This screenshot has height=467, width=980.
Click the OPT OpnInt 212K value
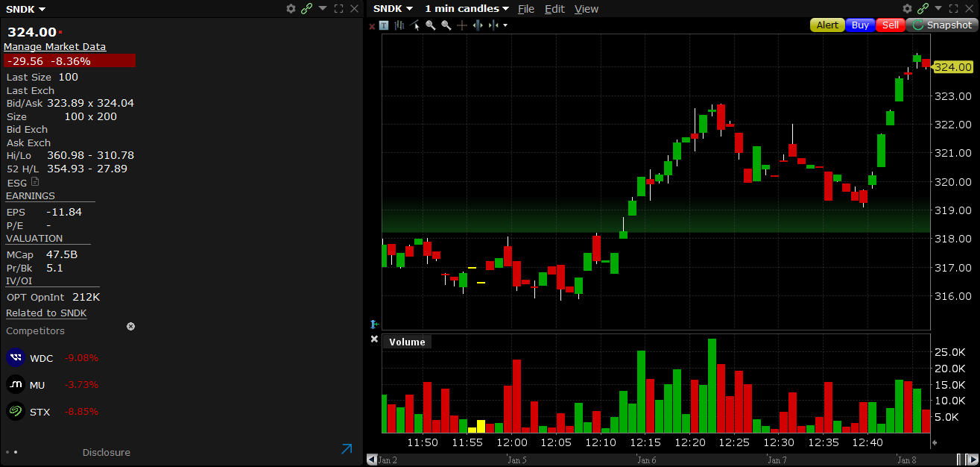[x=86, y=297]
